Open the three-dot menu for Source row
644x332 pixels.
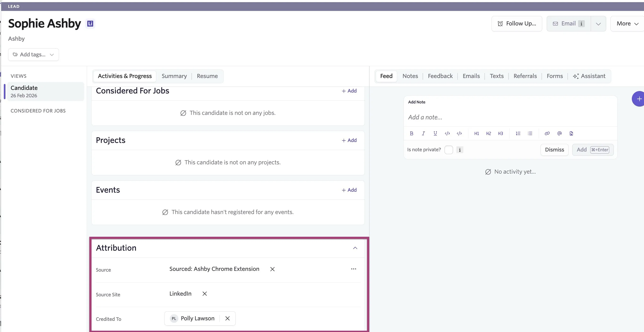click(353, 269)
